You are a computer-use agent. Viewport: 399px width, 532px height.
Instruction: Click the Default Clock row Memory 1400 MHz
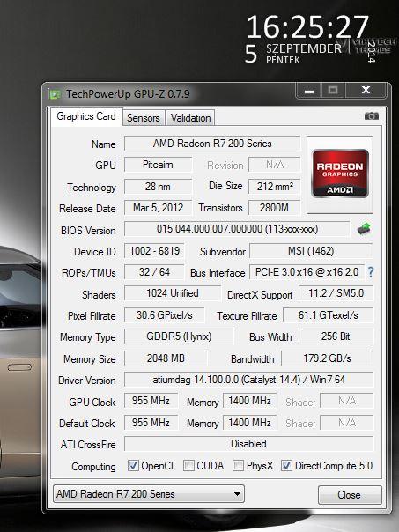point(250,423)
